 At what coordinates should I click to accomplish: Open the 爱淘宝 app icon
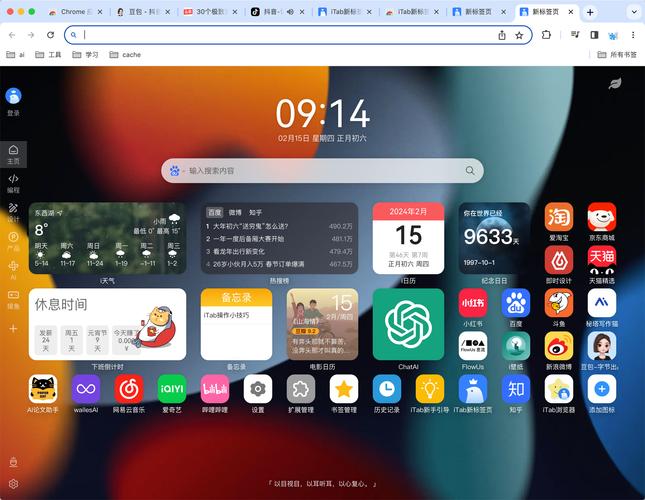click(559, 217)
